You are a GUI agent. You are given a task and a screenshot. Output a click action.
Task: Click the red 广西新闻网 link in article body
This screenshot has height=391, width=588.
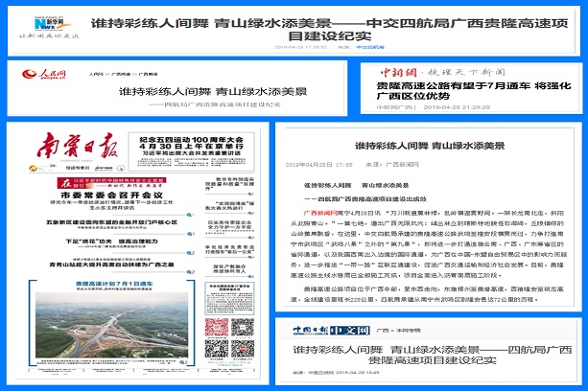tap(320, 213)
